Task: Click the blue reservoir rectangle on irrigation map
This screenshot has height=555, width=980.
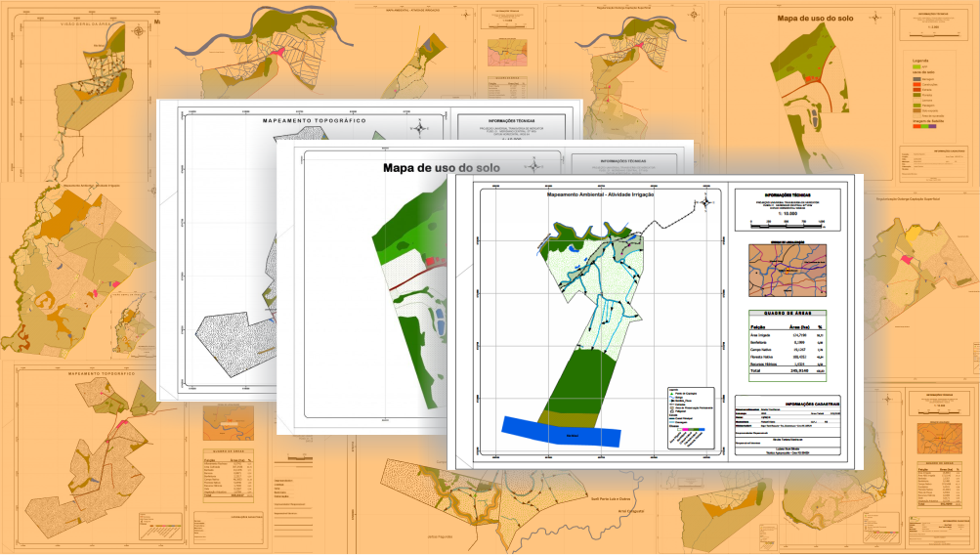Action: tap(561, 431)
